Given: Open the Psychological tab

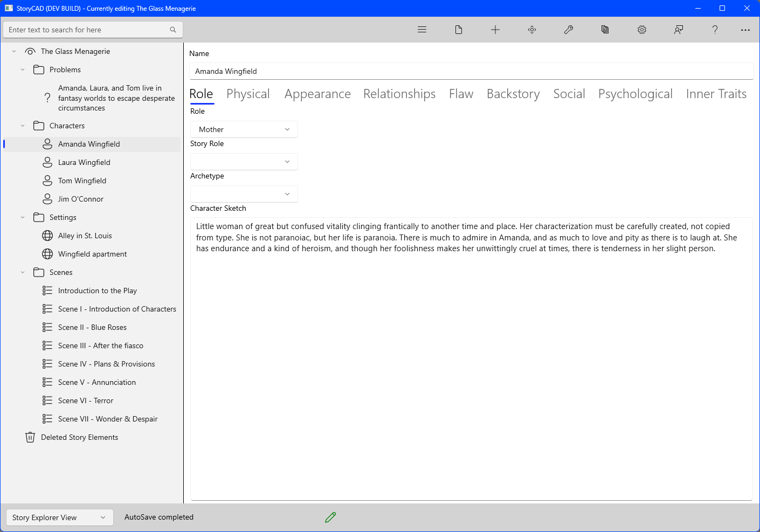Looking at the screenshot, I should click(635, 94).
